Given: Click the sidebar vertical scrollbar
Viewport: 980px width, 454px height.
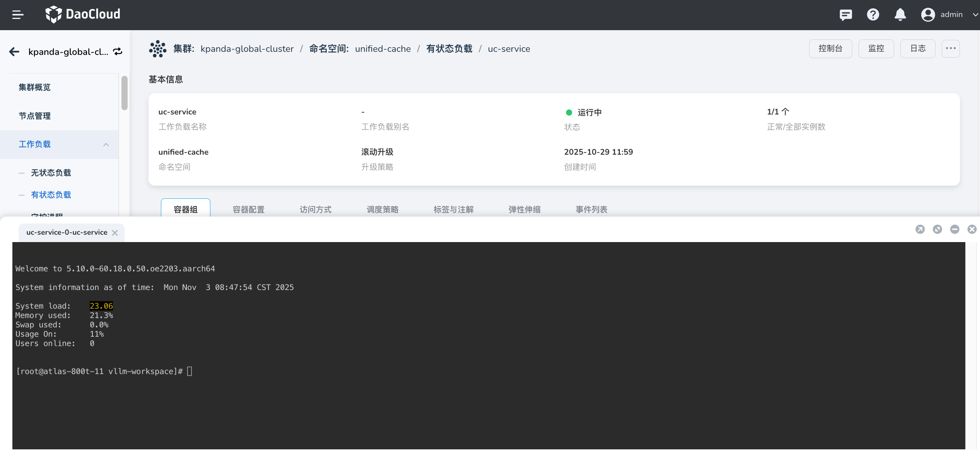Looking at the screenshot, I should (124, 93).
